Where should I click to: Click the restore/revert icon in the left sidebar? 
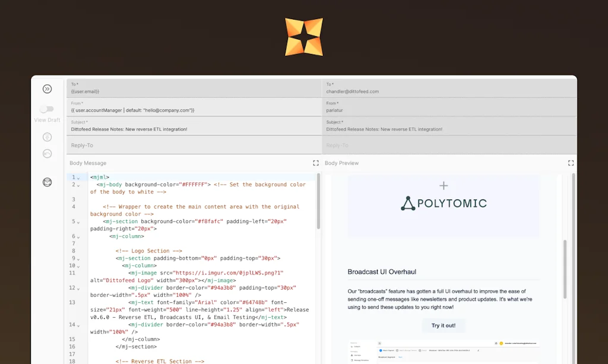47,153
